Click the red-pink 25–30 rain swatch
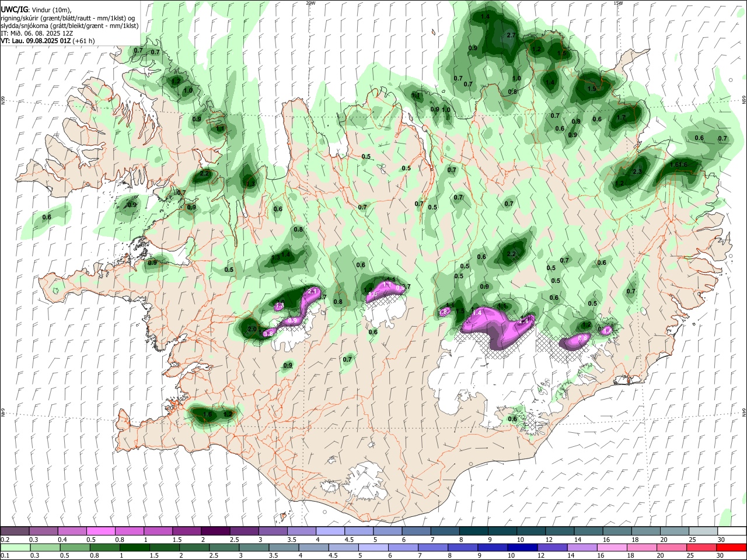 click(702, 547)
